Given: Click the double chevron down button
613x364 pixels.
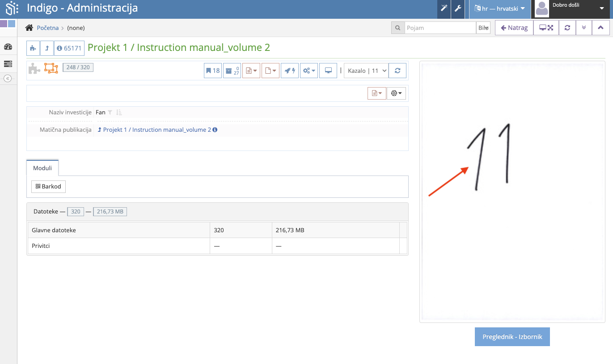Looking at the screenshot, I should click(584, 28).
